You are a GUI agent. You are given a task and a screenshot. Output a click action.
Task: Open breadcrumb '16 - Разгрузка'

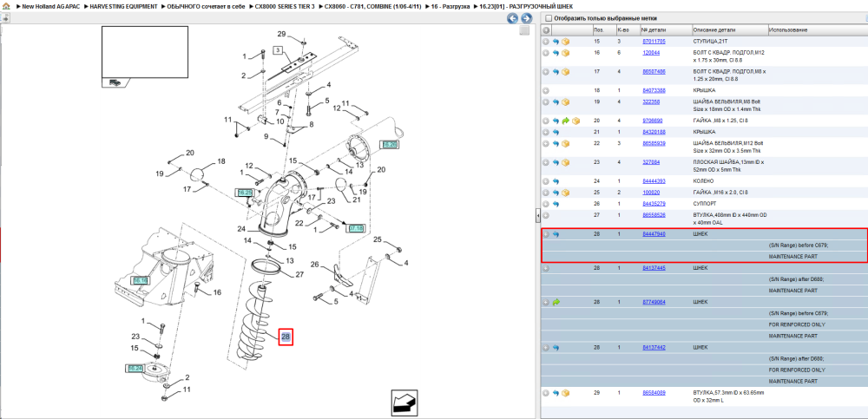coord(450,6)
